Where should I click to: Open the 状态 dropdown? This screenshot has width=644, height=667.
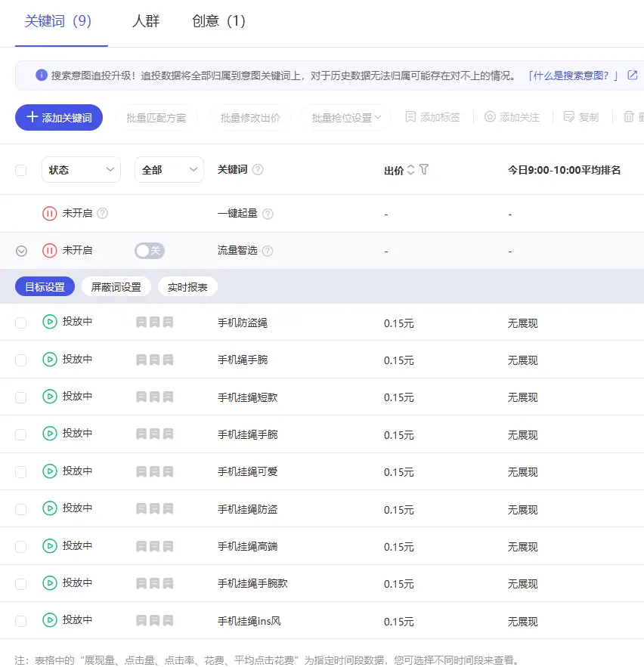[81, 169]
